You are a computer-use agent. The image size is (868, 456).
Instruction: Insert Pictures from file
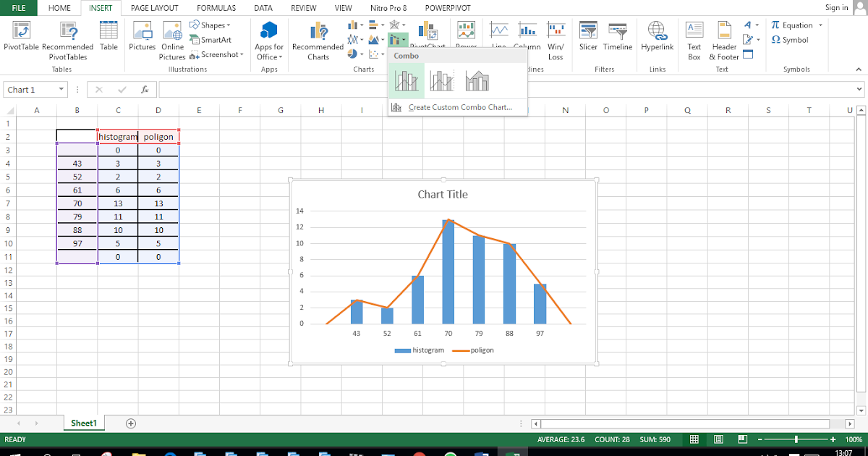(142, 36)
